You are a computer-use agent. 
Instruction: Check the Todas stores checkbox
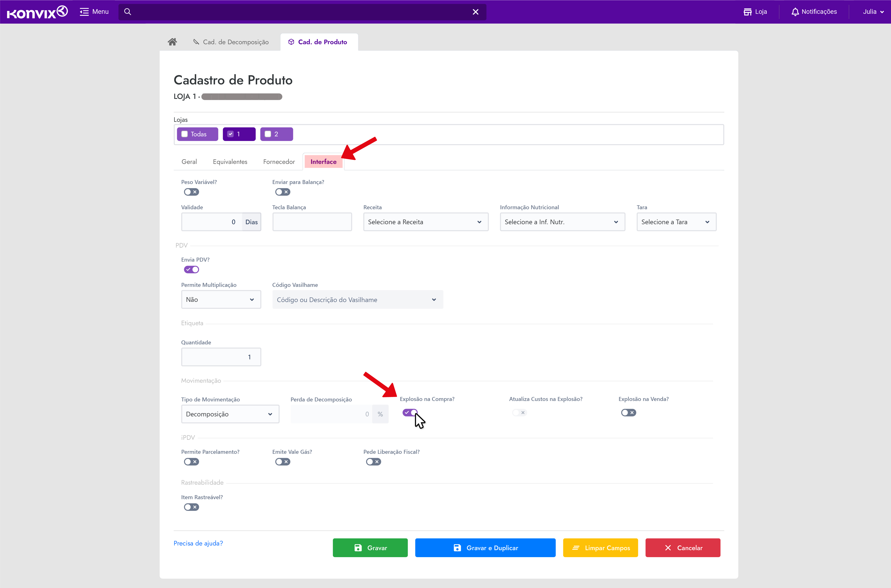(185, 134)
